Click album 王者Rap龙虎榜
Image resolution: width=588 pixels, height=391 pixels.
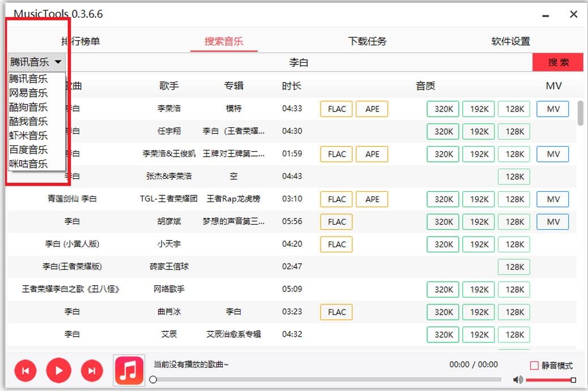point(233,199)
